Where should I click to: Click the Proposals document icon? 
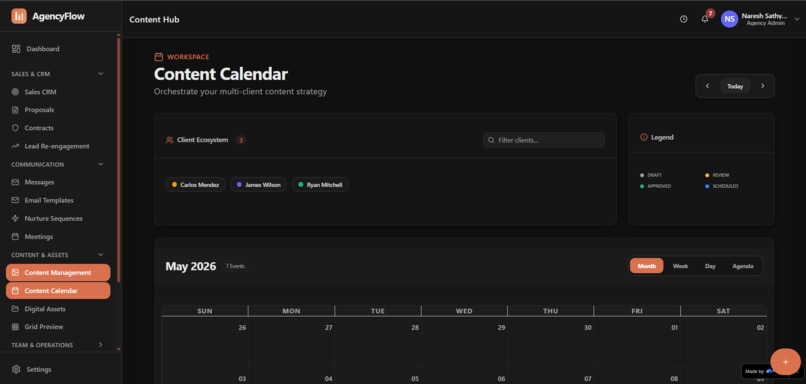pyautogui.click(x=15, y=110)
